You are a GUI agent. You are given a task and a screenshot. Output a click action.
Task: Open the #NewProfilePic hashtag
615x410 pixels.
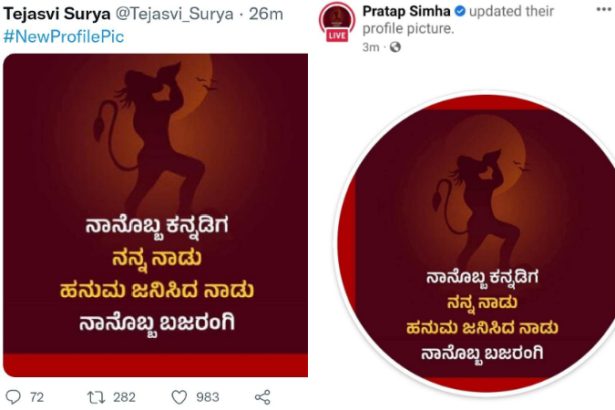64,36
